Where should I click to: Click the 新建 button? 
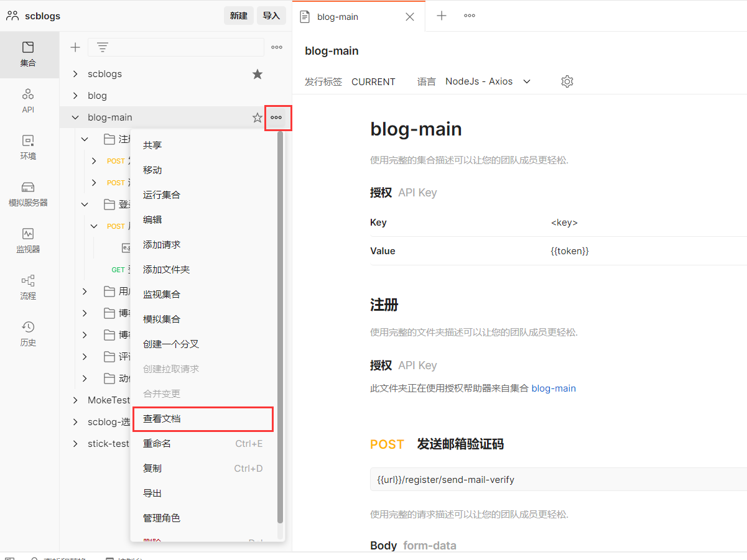pyautogui.click(x=239, y=16)
